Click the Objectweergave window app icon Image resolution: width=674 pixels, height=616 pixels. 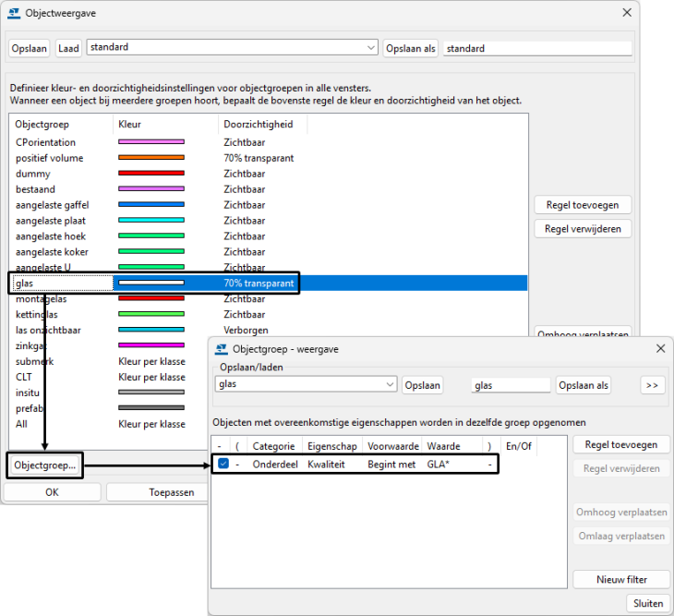[14, 13]
